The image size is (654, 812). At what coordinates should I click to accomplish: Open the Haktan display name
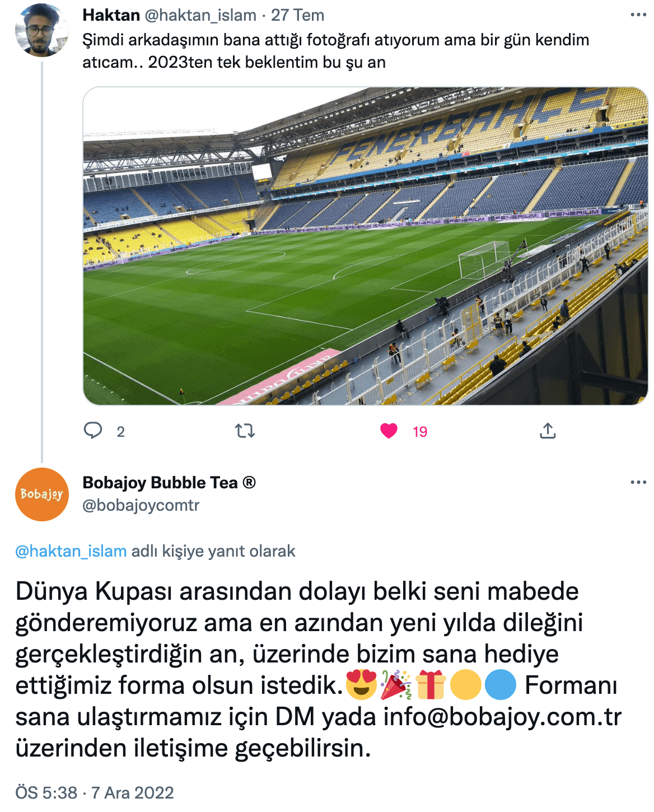pyautogui.click(x=111, y=15)
